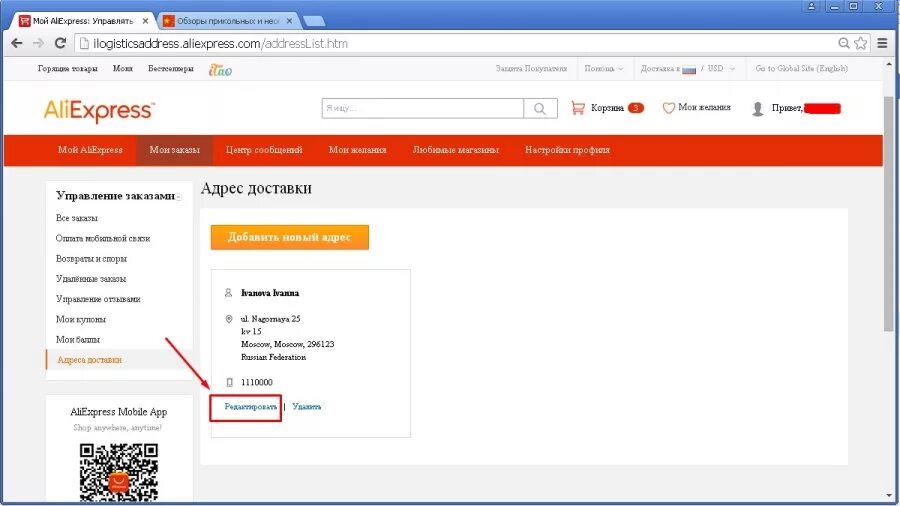Screen dimensions: 900x506
Task: Open the Мои заказы menu item
Action: [x=174, y=150]
